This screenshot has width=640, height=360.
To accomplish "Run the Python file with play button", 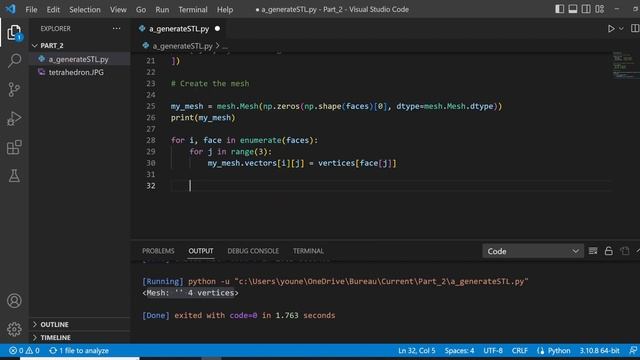I will click(x=611, y=29).
